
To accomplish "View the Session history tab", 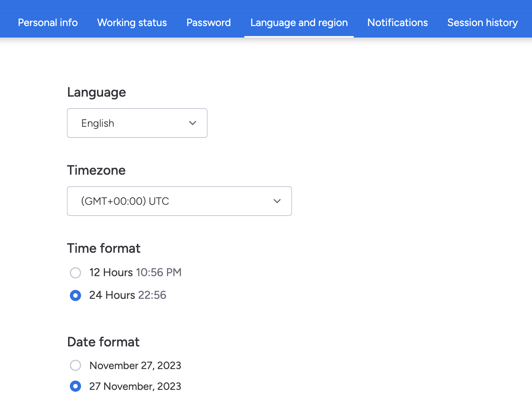I will [482, 22].
